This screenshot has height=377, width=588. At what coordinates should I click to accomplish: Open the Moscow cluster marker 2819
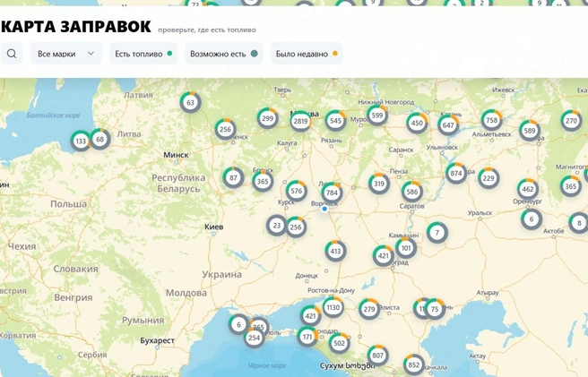pos(301,121)
